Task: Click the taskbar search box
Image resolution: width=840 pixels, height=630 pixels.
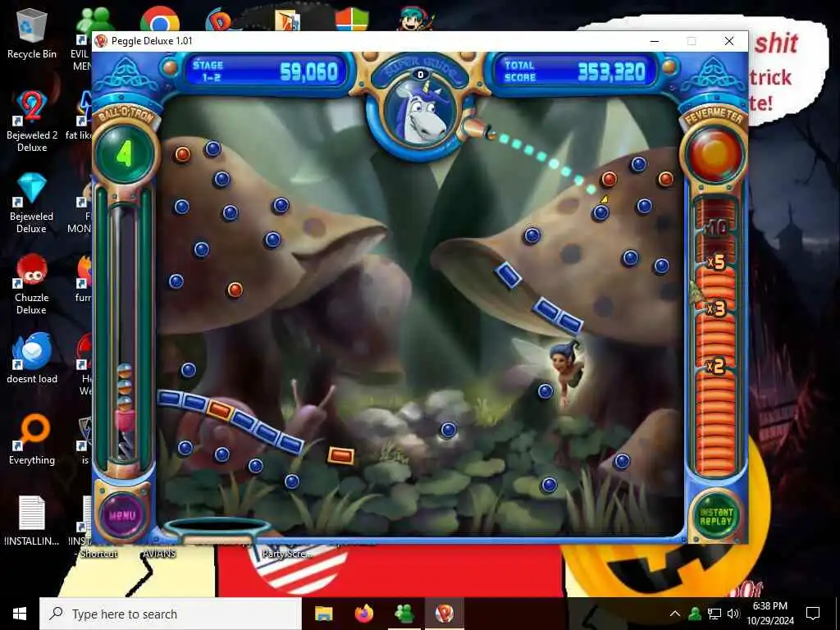Action: pyautogui.click(x=171, y=614)
